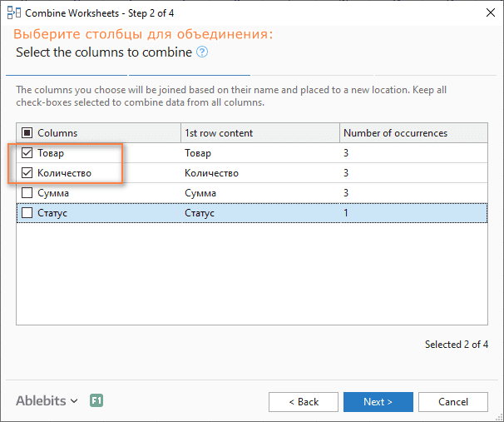The height and width of the screenshot is (422, 504).
Task: Click the window resize grip corner
Action: tap(500, 418)
